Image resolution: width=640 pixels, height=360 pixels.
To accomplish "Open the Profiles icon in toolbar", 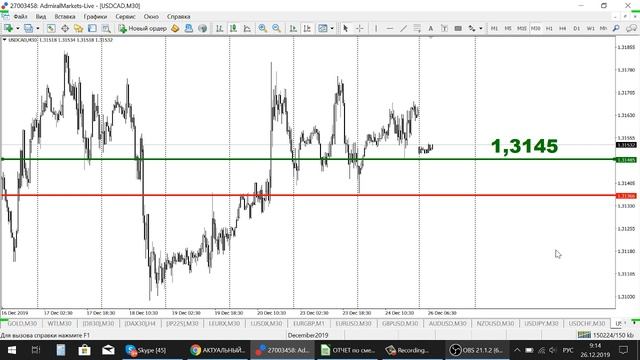I will [x=28, y=28].
